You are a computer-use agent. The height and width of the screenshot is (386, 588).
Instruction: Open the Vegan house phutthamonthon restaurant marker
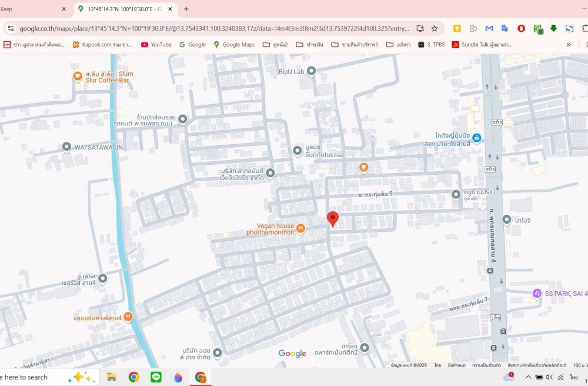tap(300, 228)
